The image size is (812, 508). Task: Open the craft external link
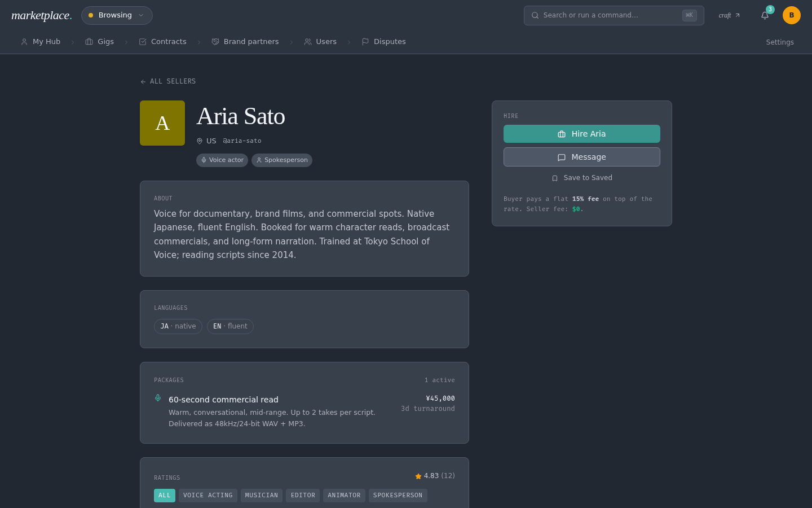729,15
